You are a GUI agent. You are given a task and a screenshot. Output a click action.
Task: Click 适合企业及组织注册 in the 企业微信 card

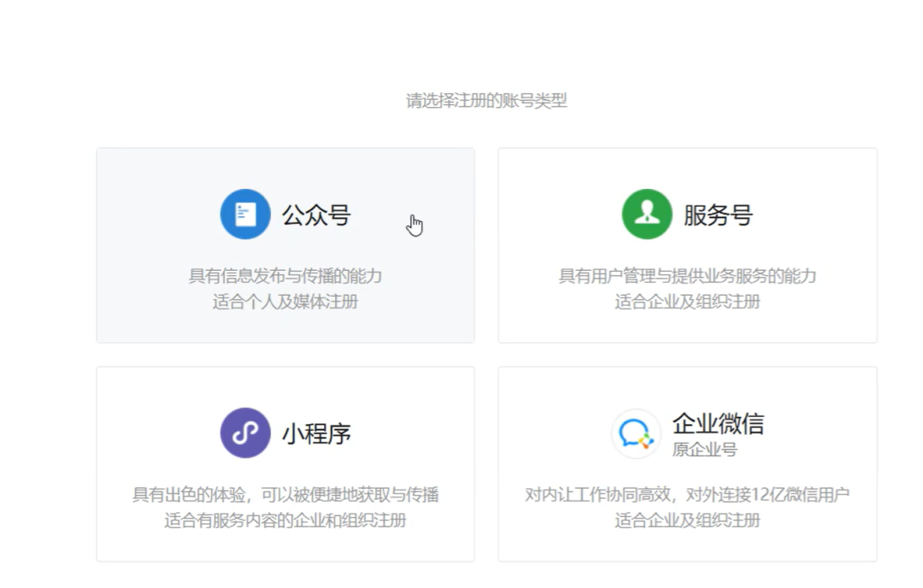coord(687,520)
